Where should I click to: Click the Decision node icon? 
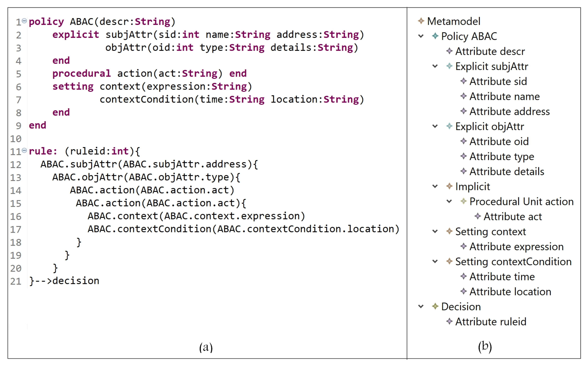coord(435,306)
